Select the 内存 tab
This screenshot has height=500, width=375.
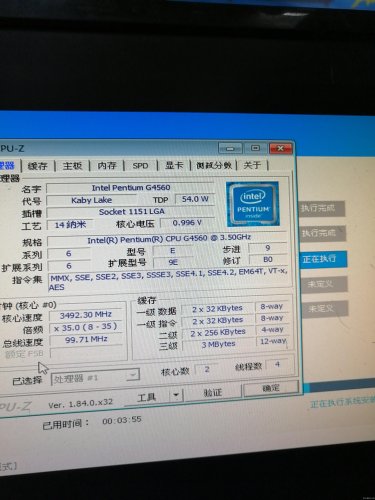(x=107, y=165)
